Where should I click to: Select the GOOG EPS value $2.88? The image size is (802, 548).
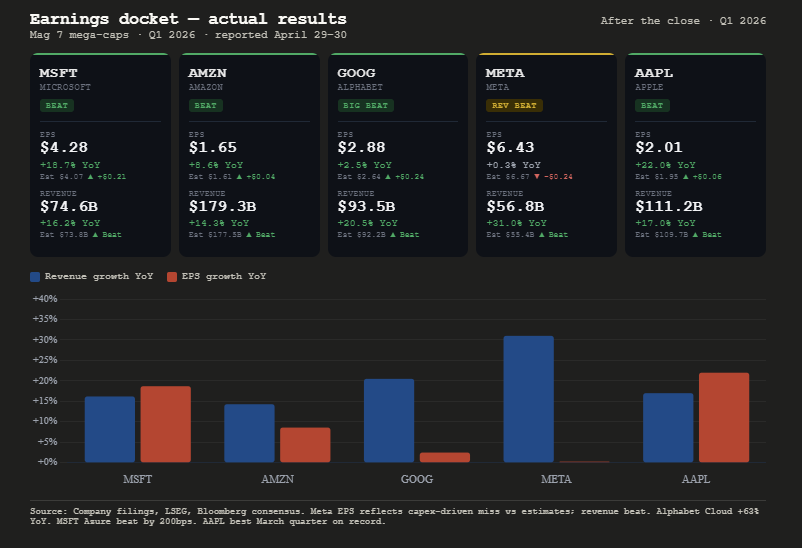click(x=362, y=147)
